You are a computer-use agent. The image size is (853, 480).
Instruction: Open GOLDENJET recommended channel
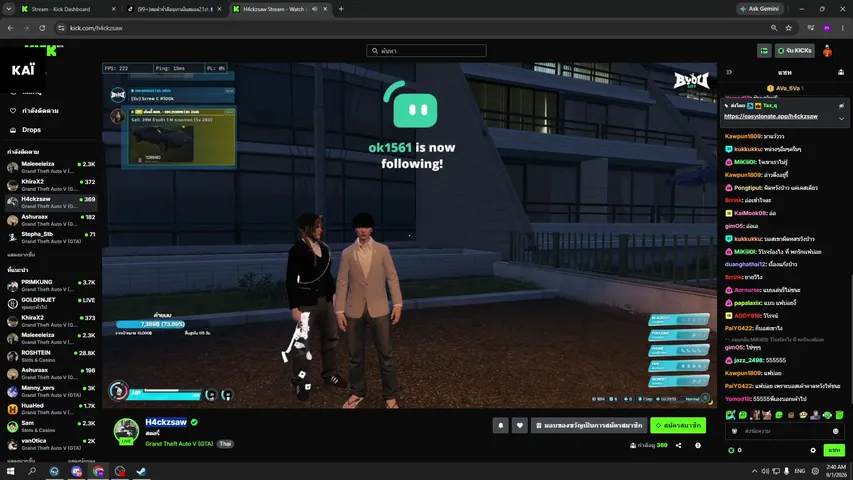click(x=51, y=303)
